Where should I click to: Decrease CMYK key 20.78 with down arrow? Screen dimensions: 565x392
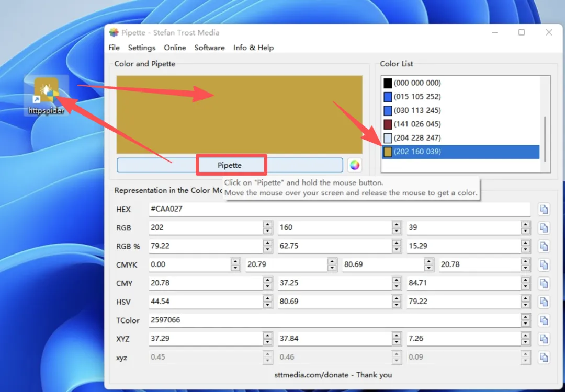(x=525, y=269)
